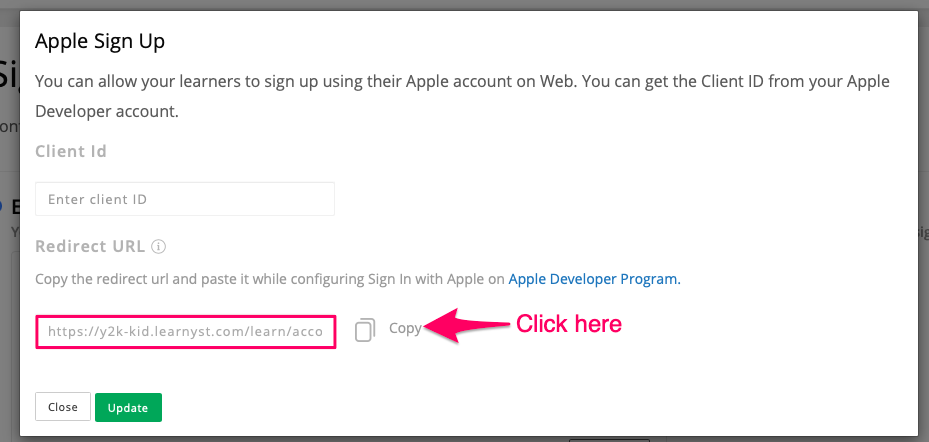Click the Apple Sign Up dialog title

100,41
